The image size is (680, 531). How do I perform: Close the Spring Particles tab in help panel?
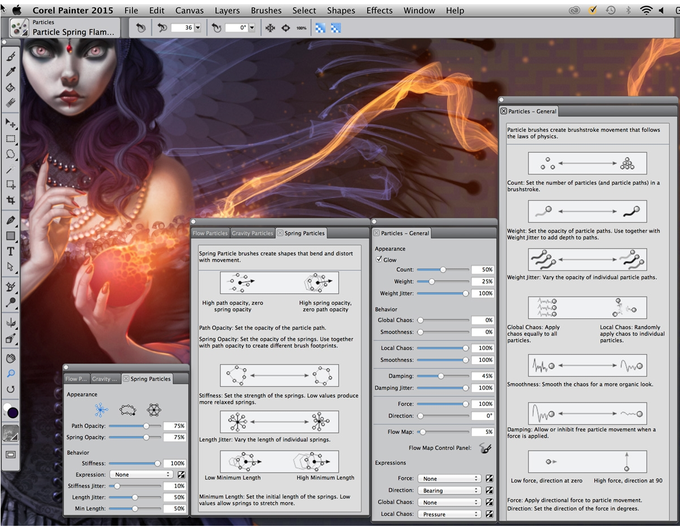coord(280,233)
